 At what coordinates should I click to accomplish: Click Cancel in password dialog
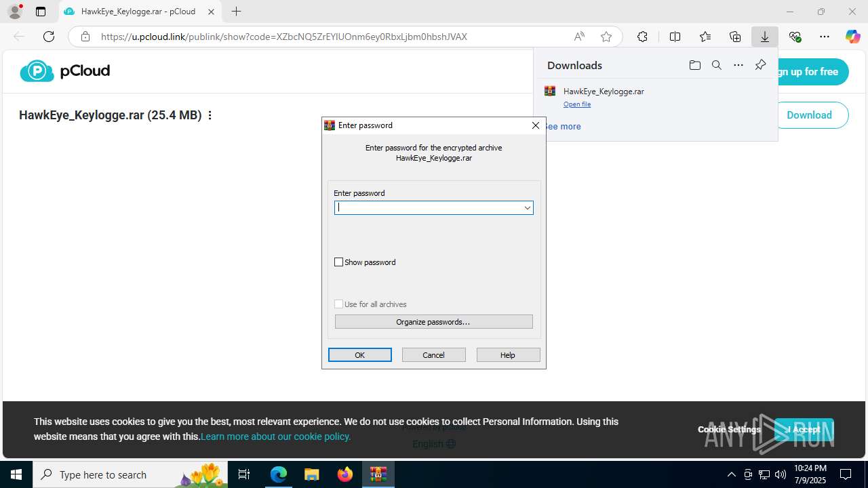434,355
